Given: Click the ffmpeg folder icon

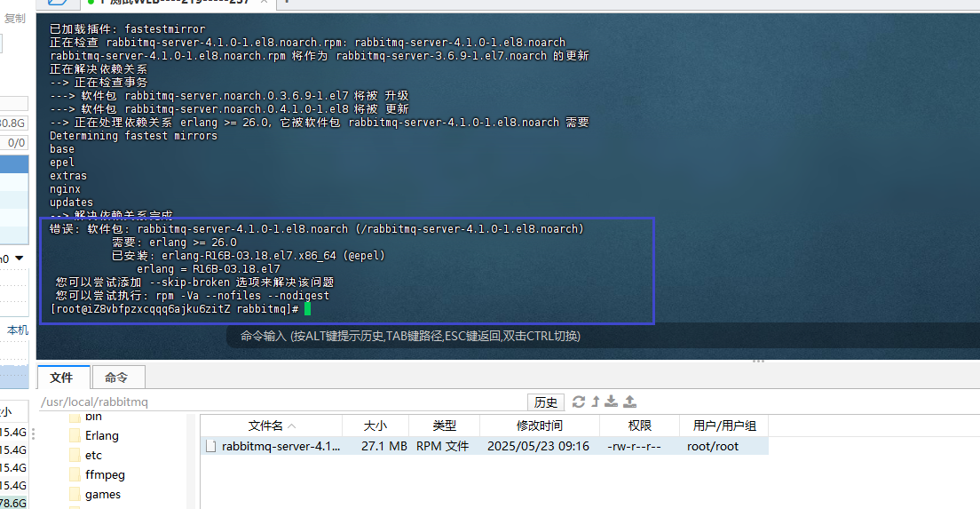Looking at the screenshot, I should [75, 474].
